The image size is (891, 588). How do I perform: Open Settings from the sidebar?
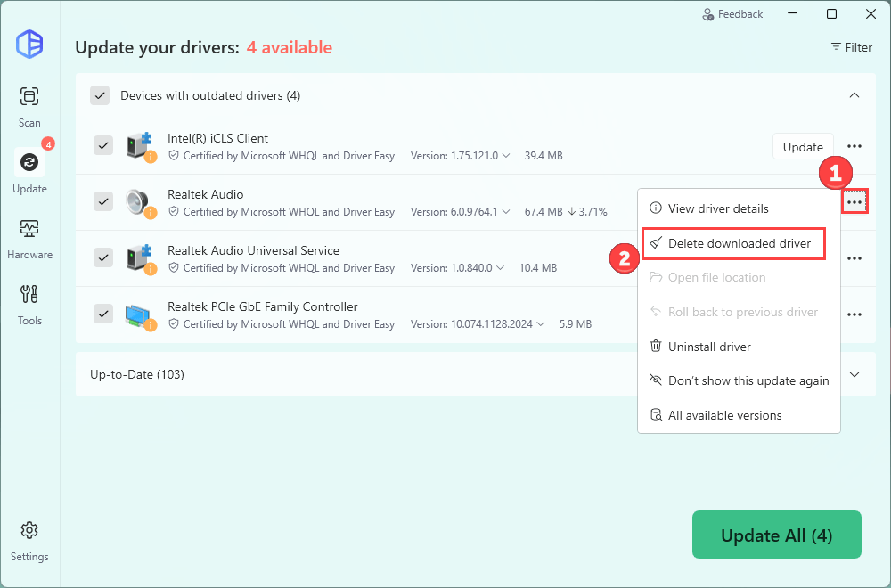pyautogui.click(x=29, y=540)
